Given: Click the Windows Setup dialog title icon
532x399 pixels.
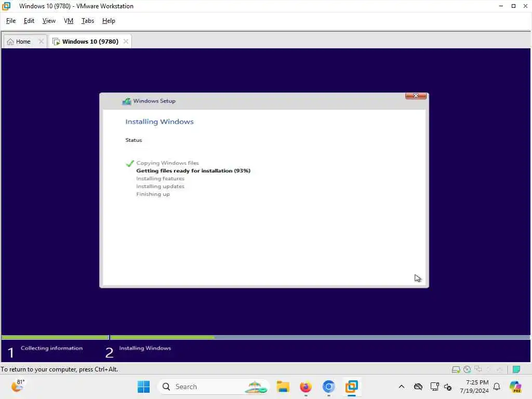Looking at the screenshot, I should (x=127, y=101).
